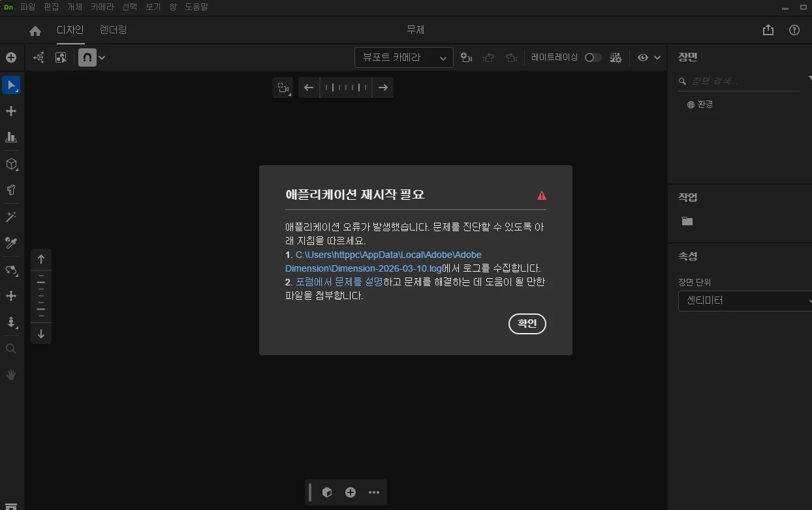812x510 pixels.
Task: Open the Help question mark icon
Action: pos(794,30)
